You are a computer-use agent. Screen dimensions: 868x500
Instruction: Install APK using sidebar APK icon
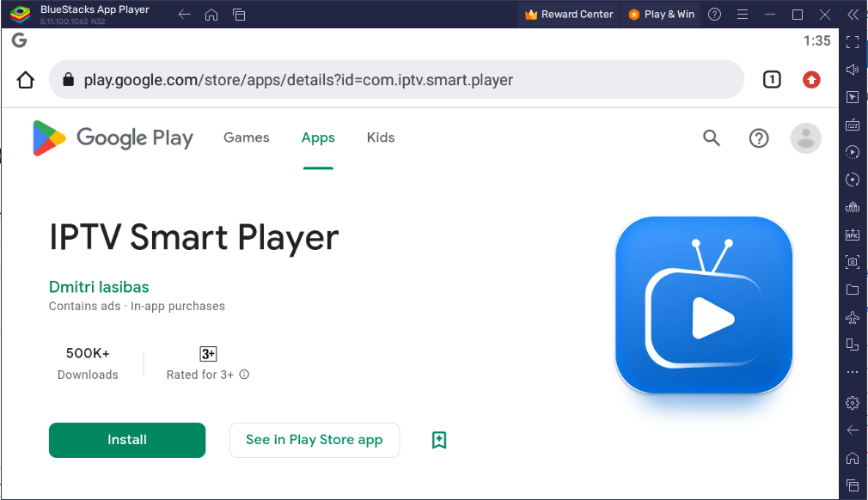point(853,235)
